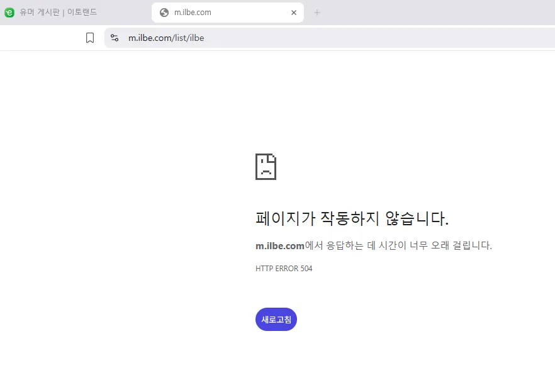Click the heading 페이지가 작동하지 않습니다.

point(352,218)
